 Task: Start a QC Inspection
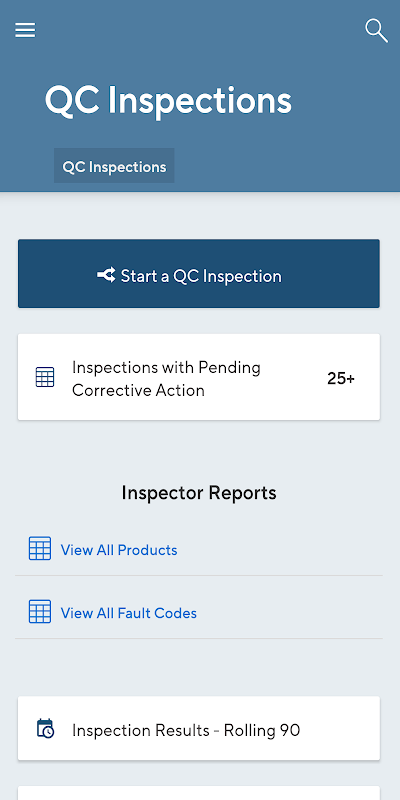point(199,273)
